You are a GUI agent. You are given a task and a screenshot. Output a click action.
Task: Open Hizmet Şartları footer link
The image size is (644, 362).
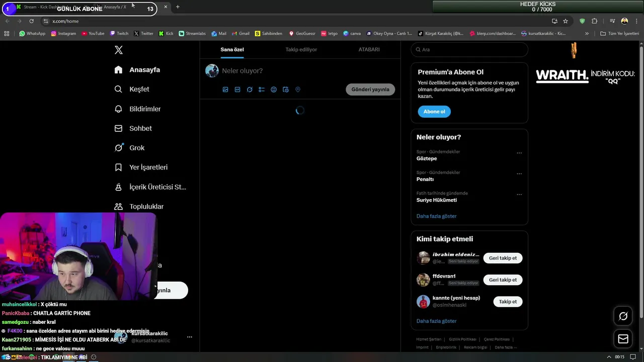pyautogui.click(x=429, y=339)
